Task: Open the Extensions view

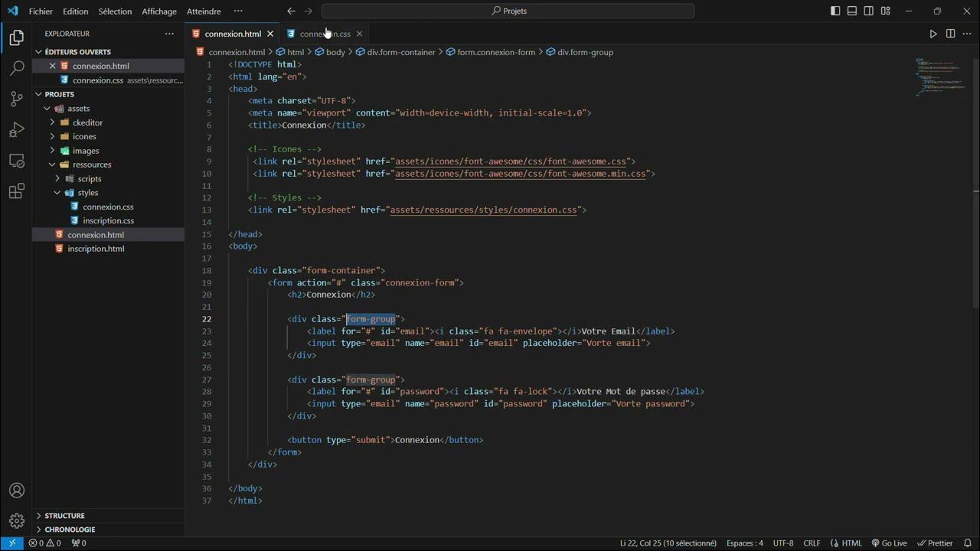Action: point(16,191)
